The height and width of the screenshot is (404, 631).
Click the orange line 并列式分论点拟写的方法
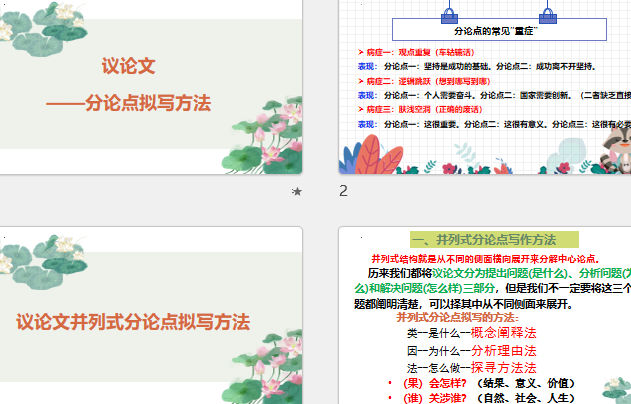(457, 318)
